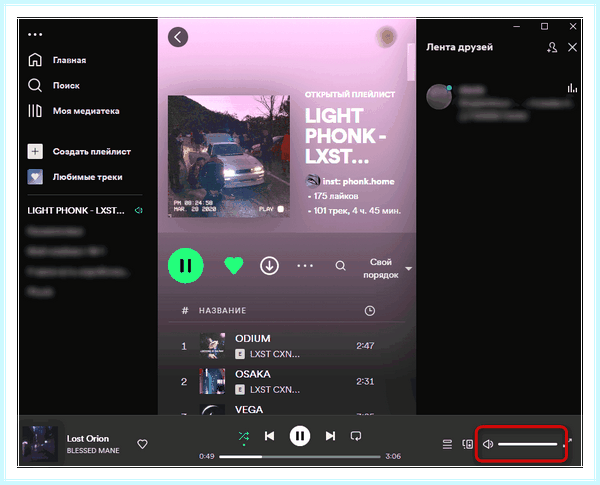Adjust the volume slider
This screenshot has height=485, width=600.
(528, 444)
